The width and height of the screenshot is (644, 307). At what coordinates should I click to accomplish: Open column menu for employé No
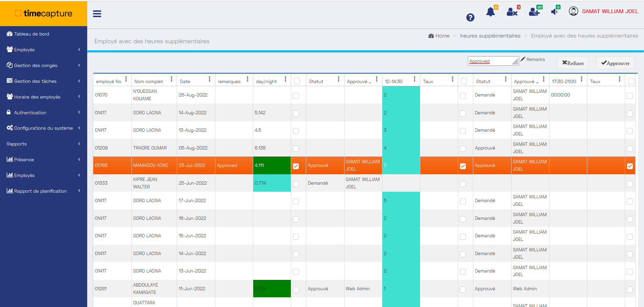(x=126, y=79)
